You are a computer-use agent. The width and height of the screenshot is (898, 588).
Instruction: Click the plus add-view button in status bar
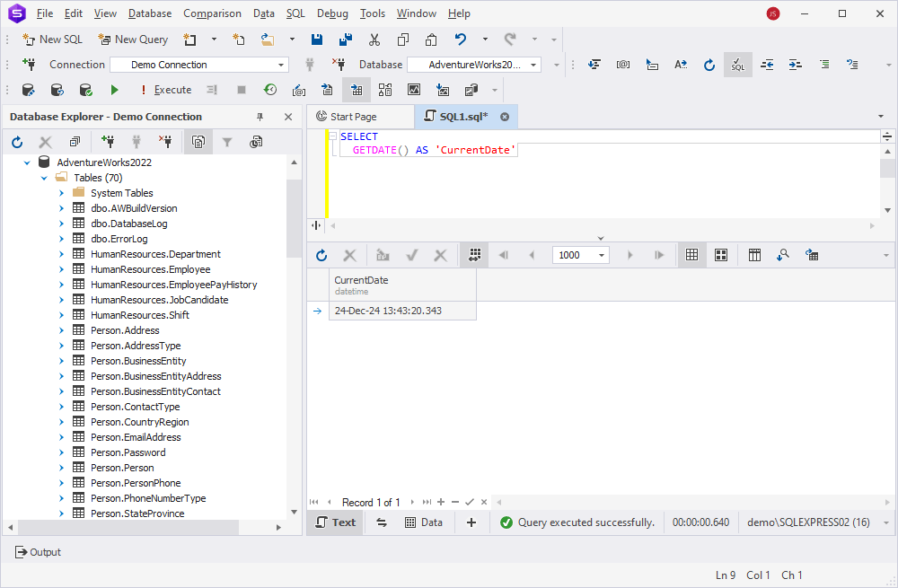pyautogui.click(x=471, y=522)
